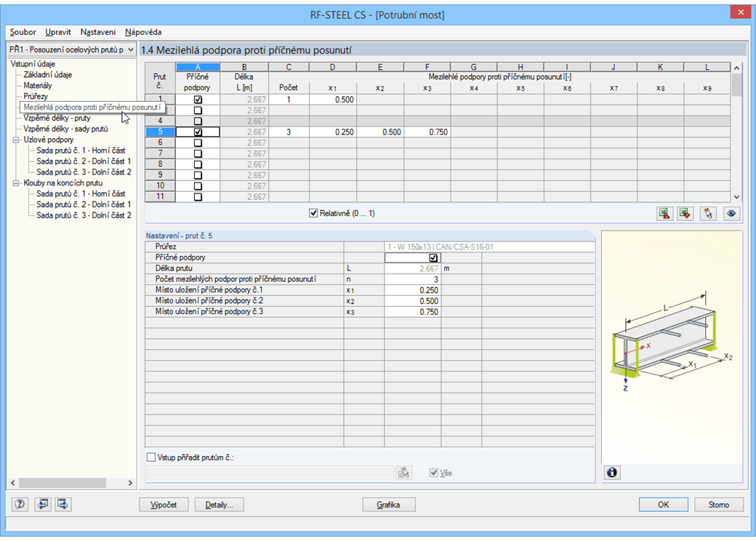This screenshot has width=756, height=541.
Task: Enable lateral supports checkbox for member 9
Action: [x=198, y=175]
